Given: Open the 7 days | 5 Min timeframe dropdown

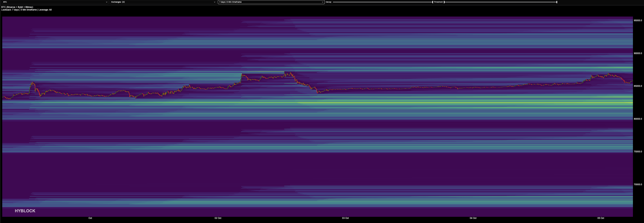Looking at the screenshot, I should coord(271,2).
